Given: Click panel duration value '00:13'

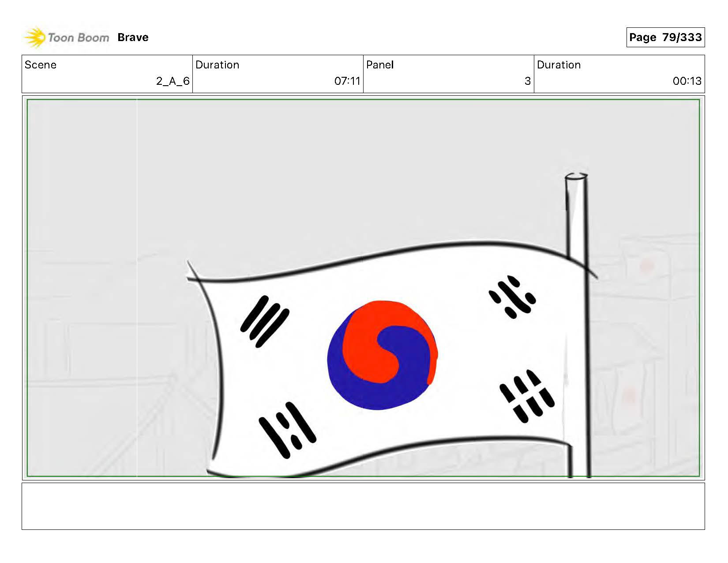Looking at the screenshot, I should (687, 81).
